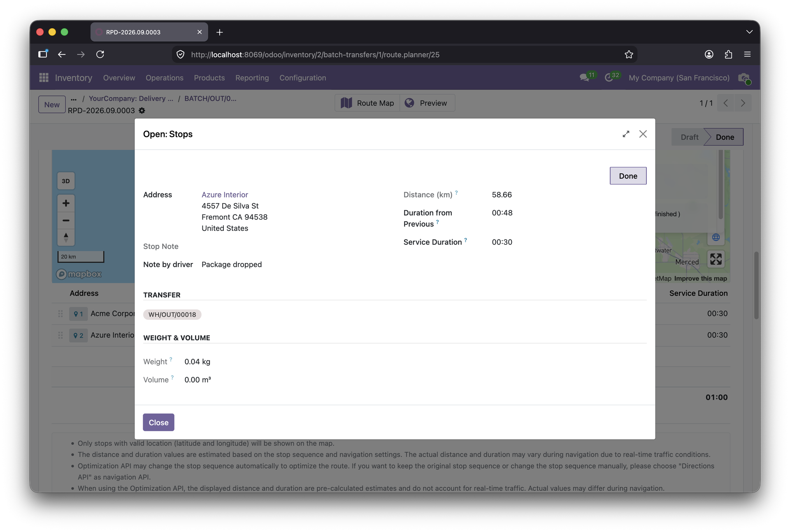The image size is (790, 532).
Task: Click the globe icon on the map
Action: pyautogui.click(x=716, y=237)
